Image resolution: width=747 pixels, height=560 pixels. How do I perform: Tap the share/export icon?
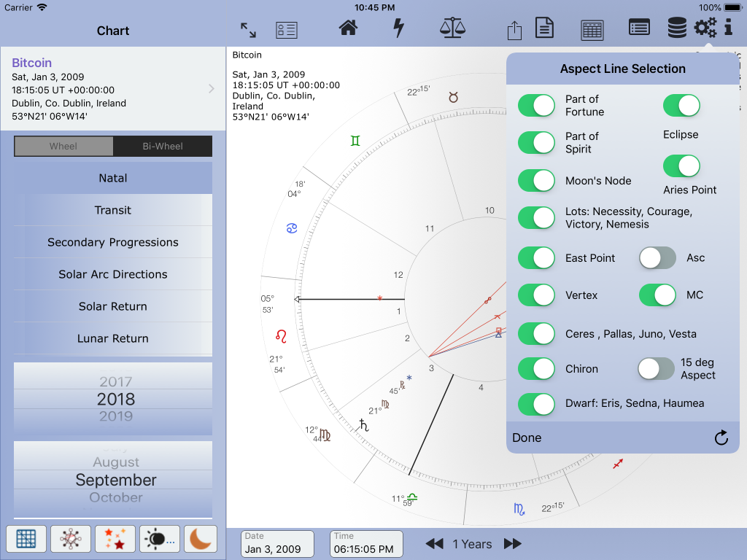[514, 31]
